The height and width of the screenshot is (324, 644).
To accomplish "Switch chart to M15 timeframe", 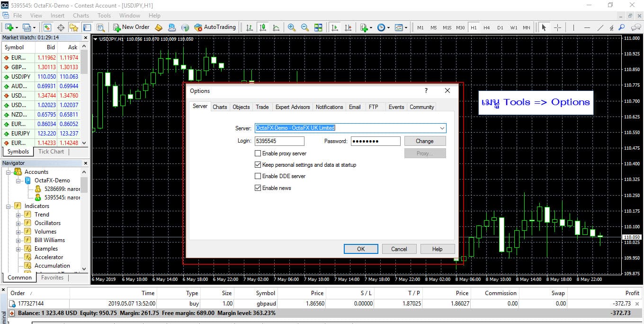I will click(447, 27).
